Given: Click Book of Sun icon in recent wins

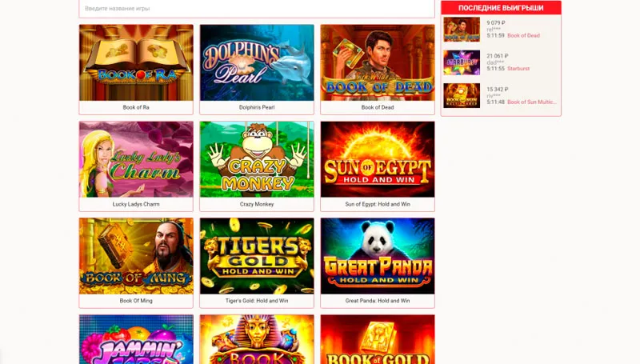Looking at the screenshot, I should point(462,95).
